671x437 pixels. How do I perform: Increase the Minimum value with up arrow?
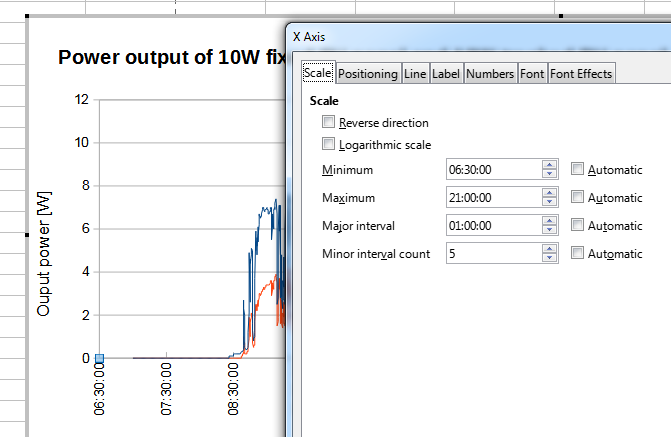[x=549, y=165]
